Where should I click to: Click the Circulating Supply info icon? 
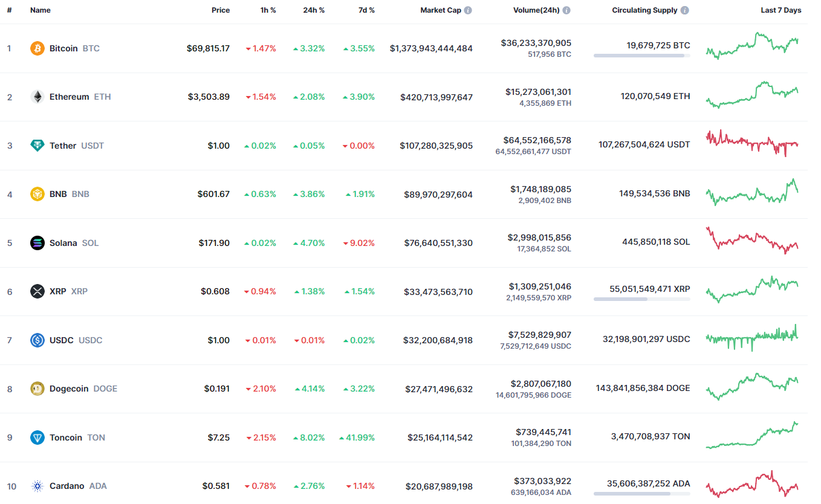684,10
